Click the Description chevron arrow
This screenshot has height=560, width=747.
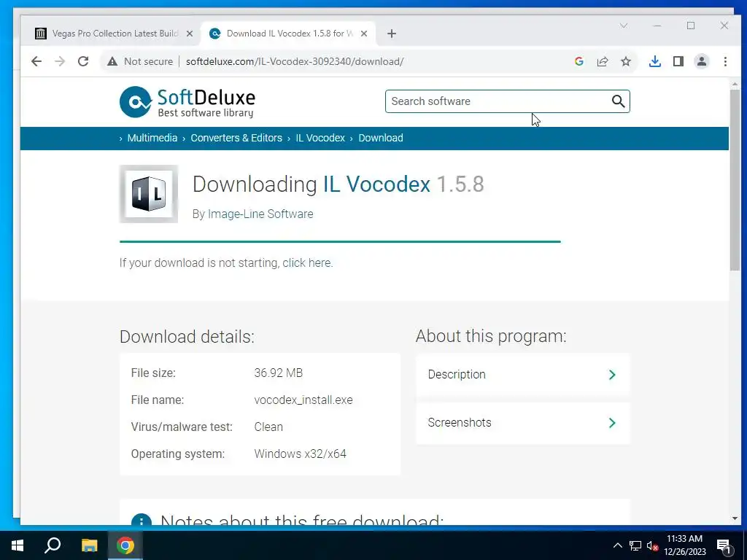612,375
